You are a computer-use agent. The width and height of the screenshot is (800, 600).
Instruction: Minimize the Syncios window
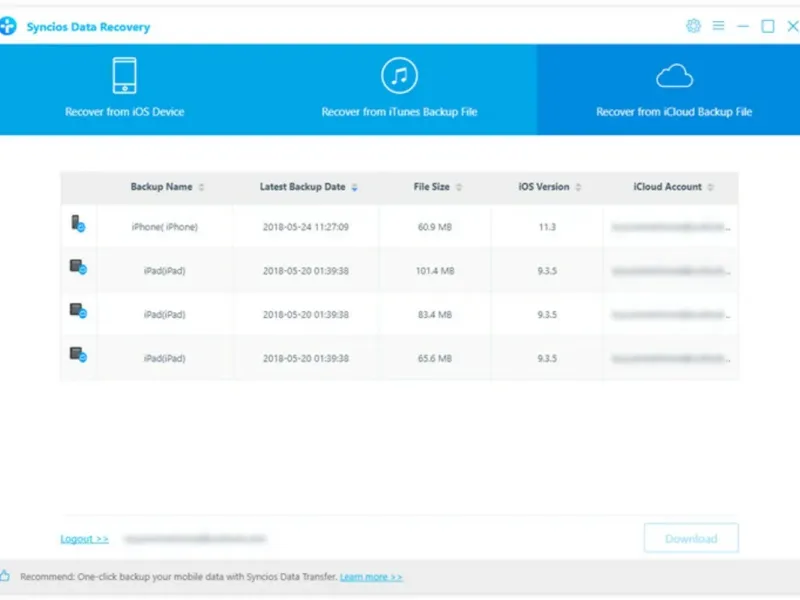(743, 26)
